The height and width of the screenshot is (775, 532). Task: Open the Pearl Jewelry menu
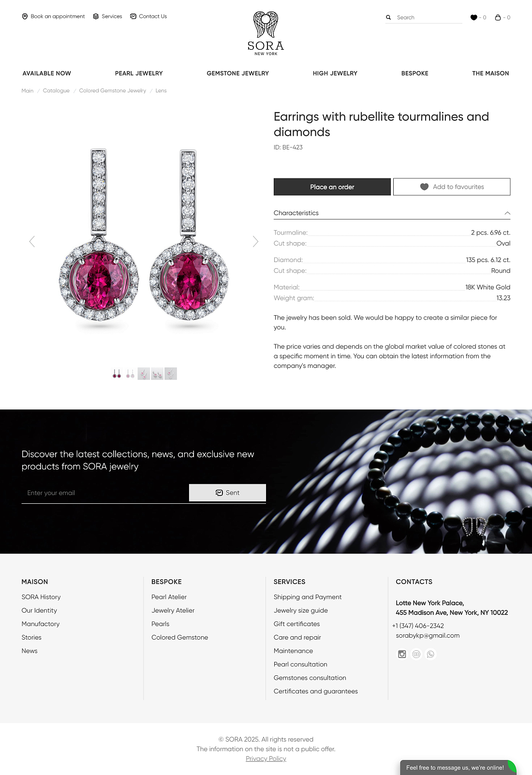coord(139,73)
